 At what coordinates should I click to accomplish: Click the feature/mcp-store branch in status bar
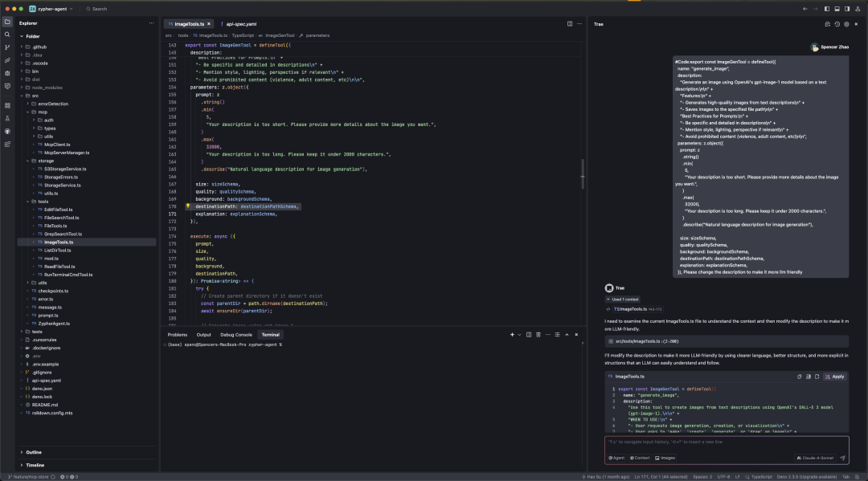click(x=29, y=476)
